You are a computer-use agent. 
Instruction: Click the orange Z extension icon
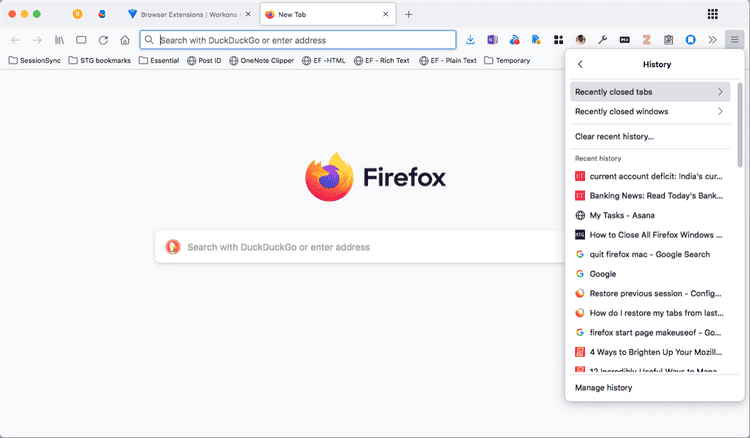(646, 40)
